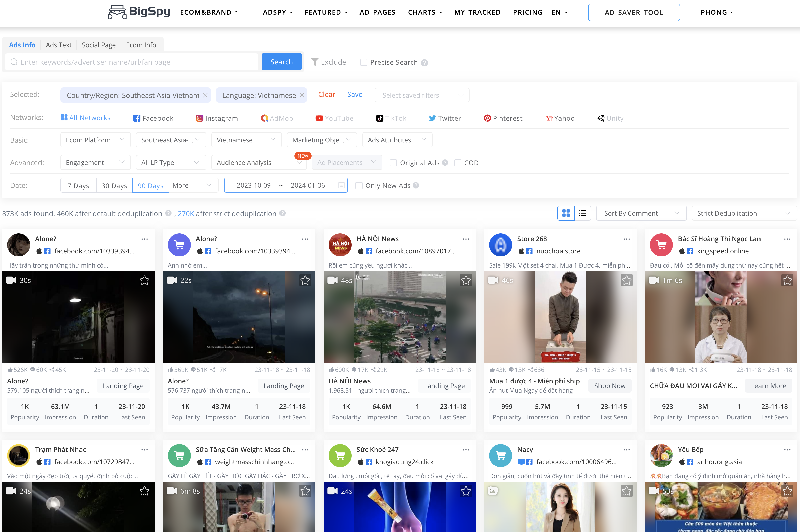
Task: Click the BigSpy logo
Action: pos(139,12)
